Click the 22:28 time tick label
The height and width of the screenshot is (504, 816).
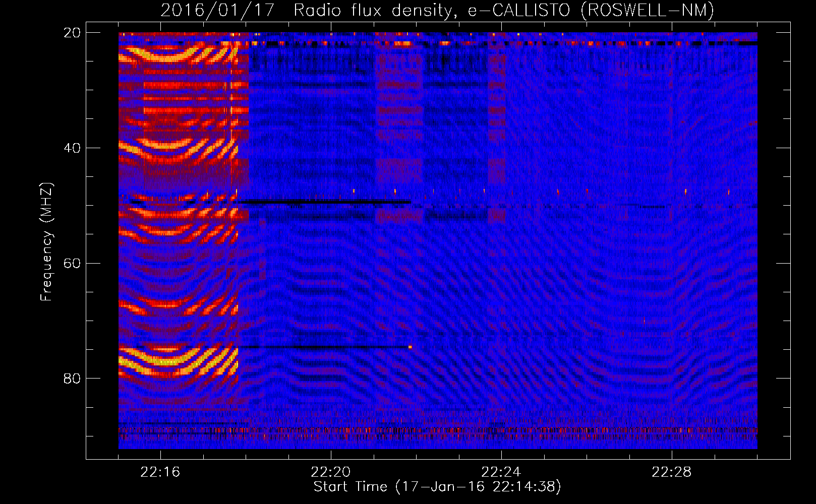point(672,472)
